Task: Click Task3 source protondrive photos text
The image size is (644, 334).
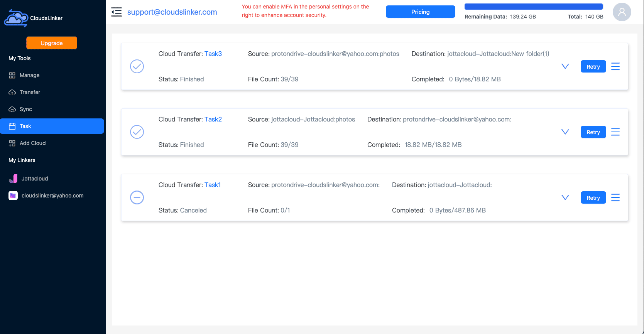Action: [x=335, y=54]
